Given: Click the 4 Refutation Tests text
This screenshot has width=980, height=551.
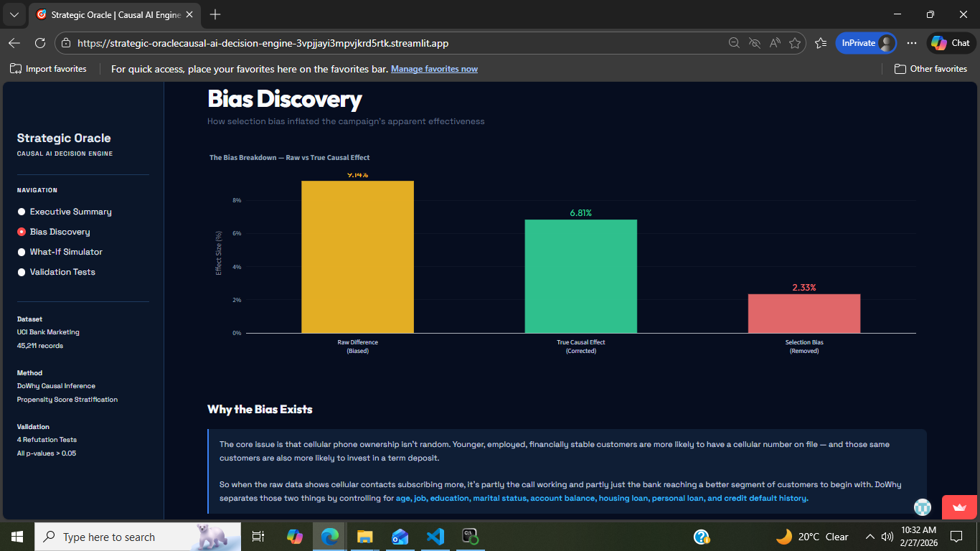Looking at the screenshot, I should tap(47, 440).
